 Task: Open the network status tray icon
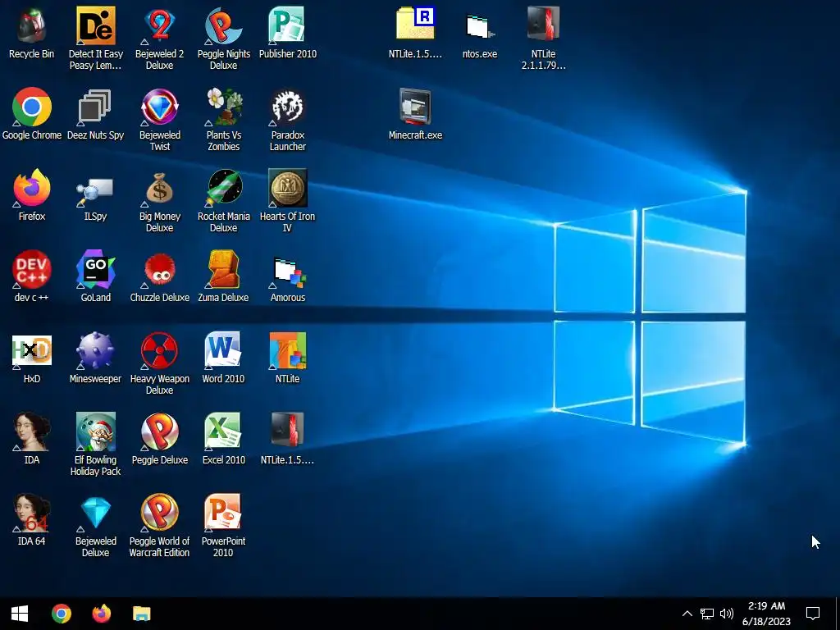tap(707, 614)
